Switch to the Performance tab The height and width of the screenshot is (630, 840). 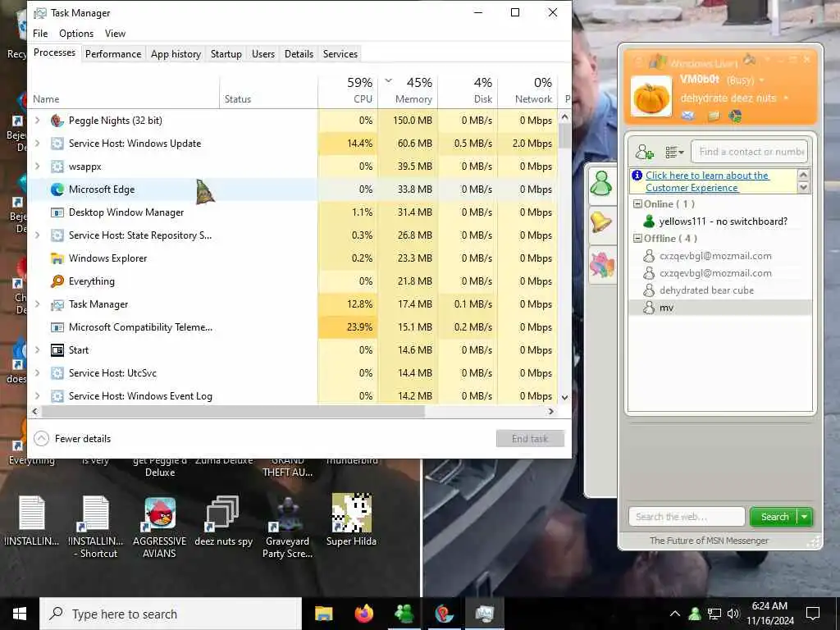(x=113, y=54)
